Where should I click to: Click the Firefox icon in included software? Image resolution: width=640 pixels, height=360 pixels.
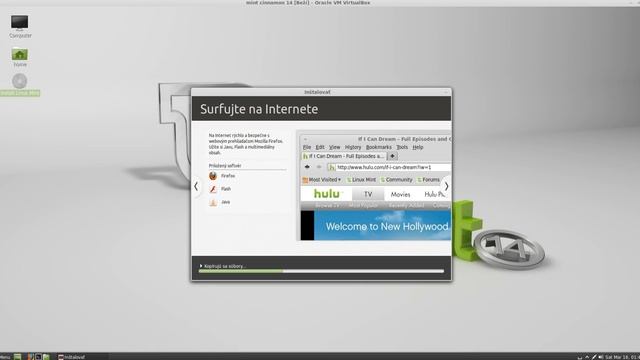[213, 176]
